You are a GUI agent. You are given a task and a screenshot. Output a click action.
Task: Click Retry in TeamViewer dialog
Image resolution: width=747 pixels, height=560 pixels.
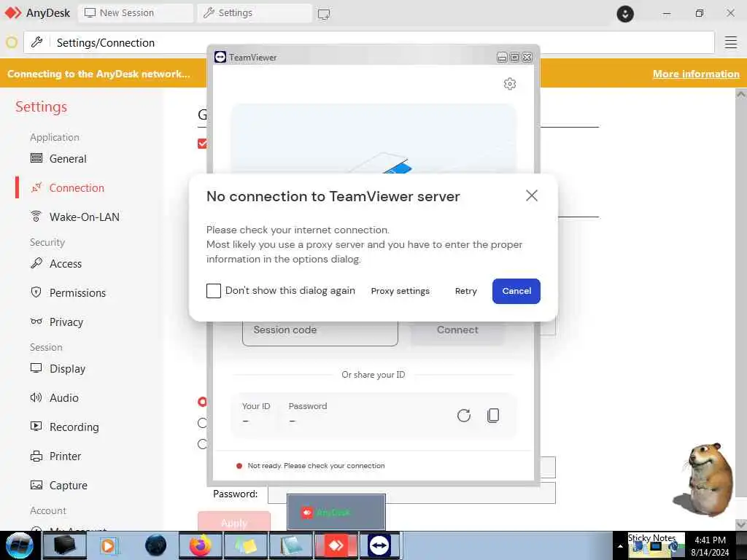[x=465, y=291]
